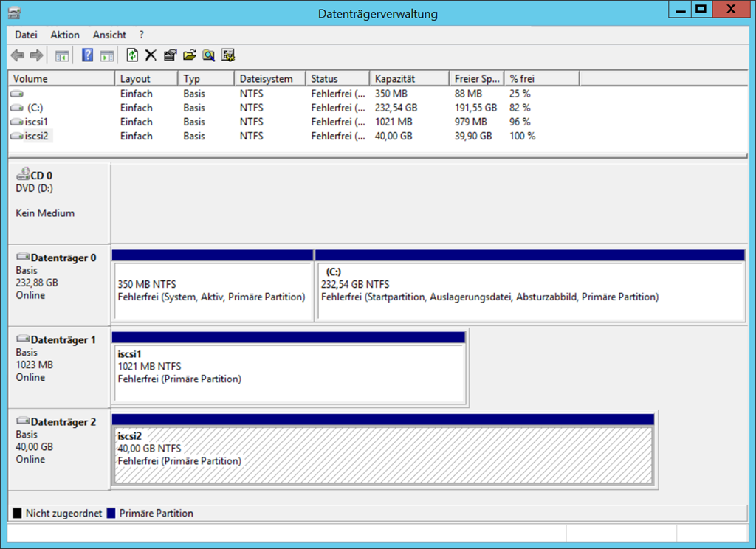Sort by the % frei column header
This screenshot has height=549, width=756.
(x=542, y=78)
